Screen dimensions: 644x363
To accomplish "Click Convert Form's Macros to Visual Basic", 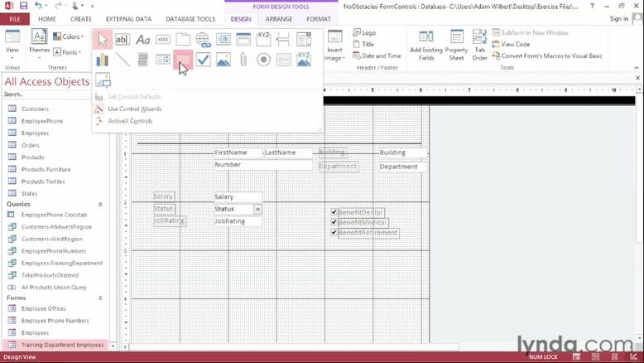I will click(x=547, y=56).
